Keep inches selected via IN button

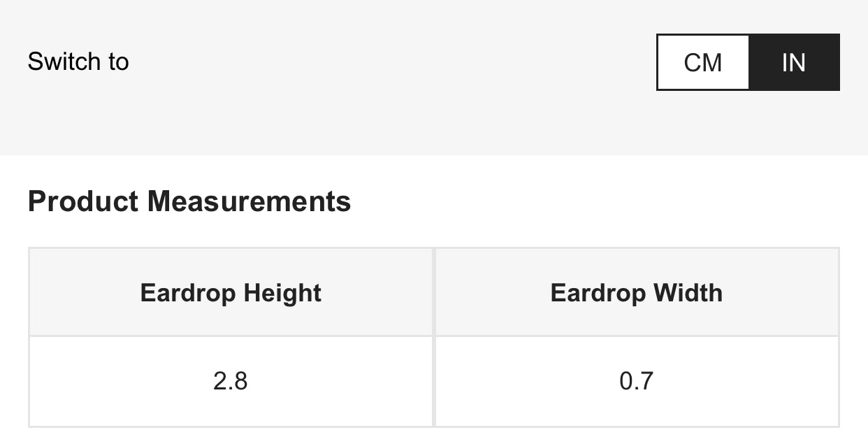coord(794,62)
